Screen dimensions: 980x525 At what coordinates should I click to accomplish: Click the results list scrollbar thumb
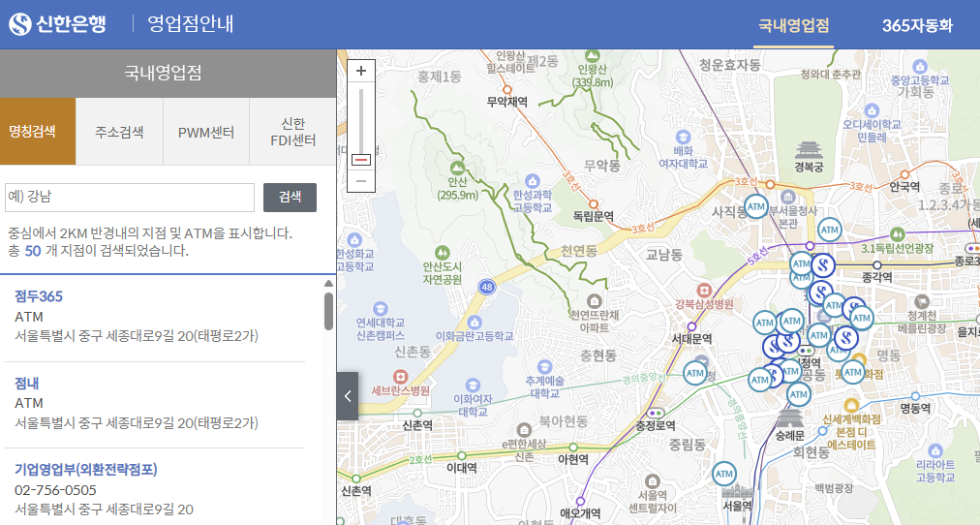coord(328,311)
